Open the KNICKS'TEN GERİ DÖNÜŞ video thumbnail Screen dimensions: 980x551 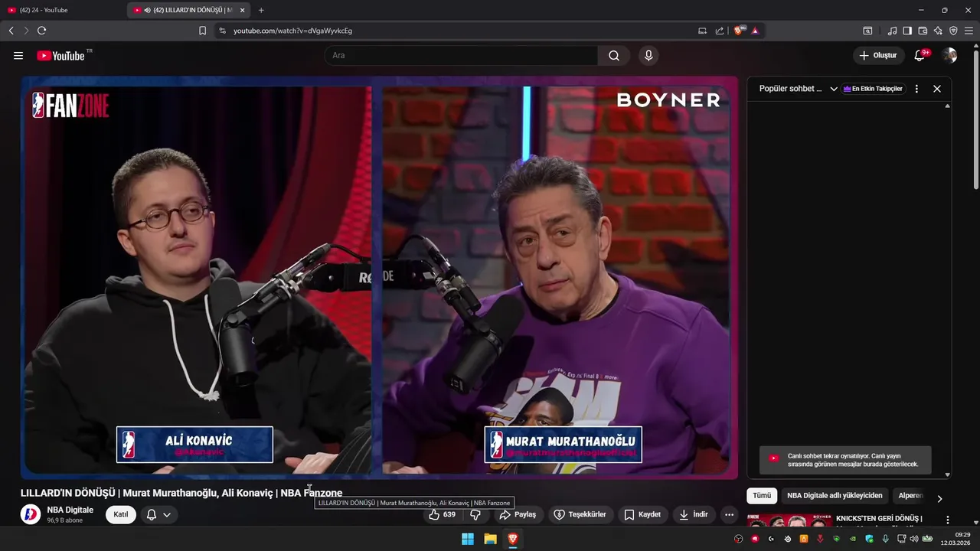pos(789,520)
